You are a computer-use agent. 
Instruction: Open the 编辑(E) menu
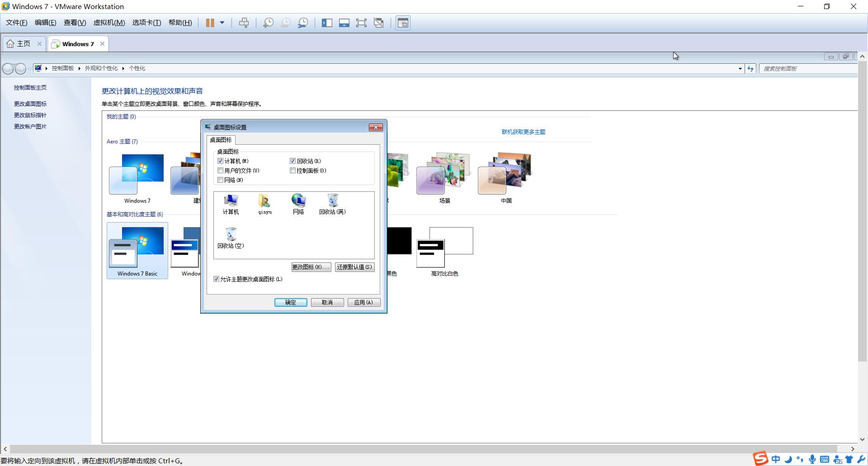pyautogui.click(x=46, y=23)
